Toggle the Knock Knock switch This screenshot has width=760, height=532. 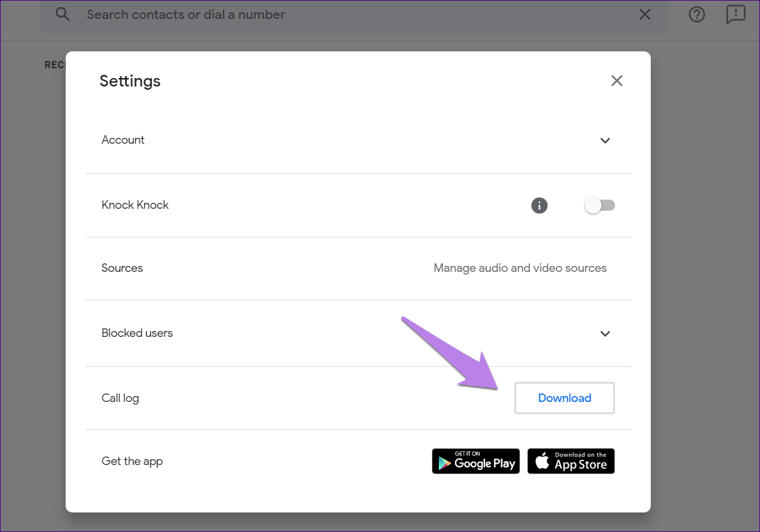pyautogui.click(x=599, y=206)
